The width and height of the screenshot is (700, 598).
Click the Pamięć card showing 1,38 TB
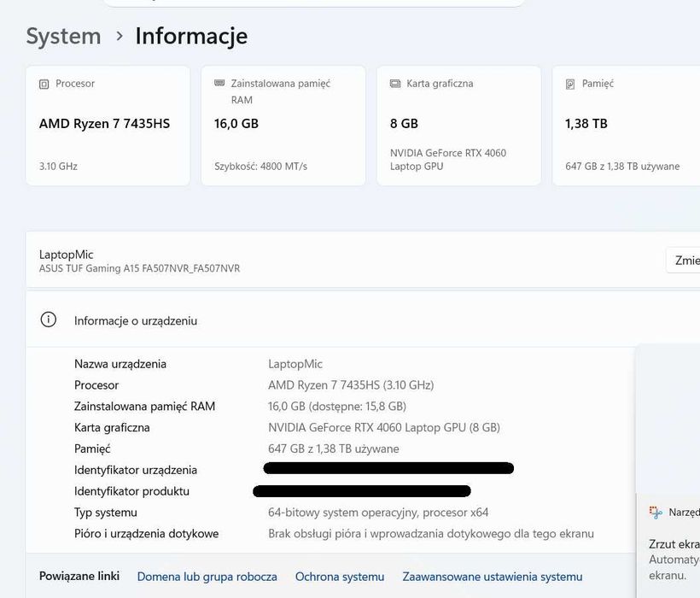[627, 126]
